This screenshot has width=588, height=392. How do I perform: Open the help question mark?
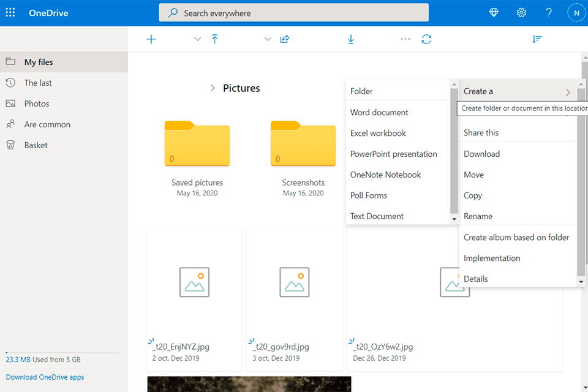549,13
